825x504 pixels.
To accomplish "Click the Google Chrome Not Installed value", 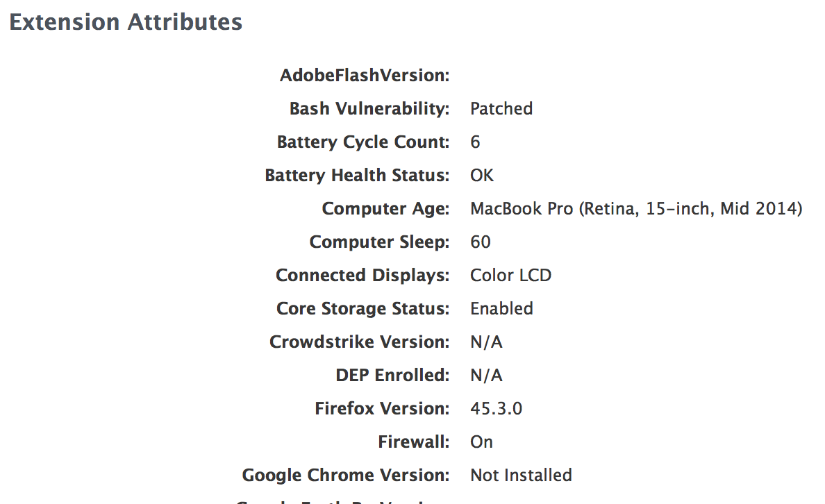I will [521, 475].
